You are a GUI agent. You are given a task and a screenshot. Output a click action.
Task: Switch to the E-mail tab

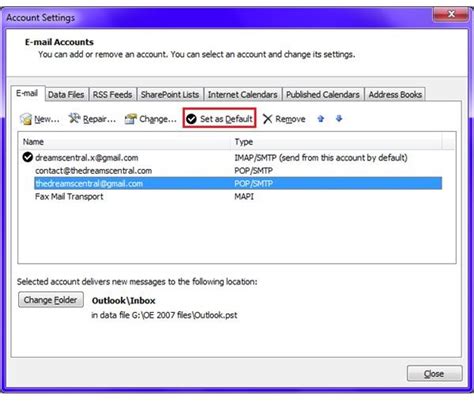(27, 93)
